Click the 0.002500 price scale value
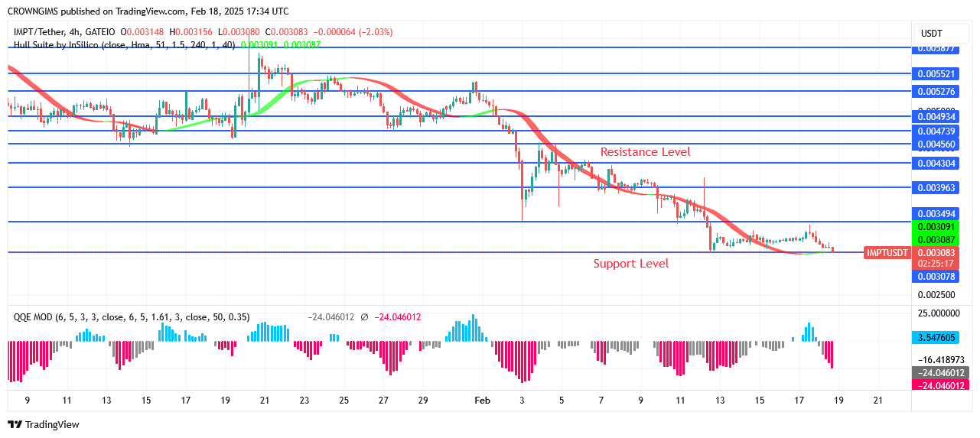 pyautogui.click(x=937, y=295)
